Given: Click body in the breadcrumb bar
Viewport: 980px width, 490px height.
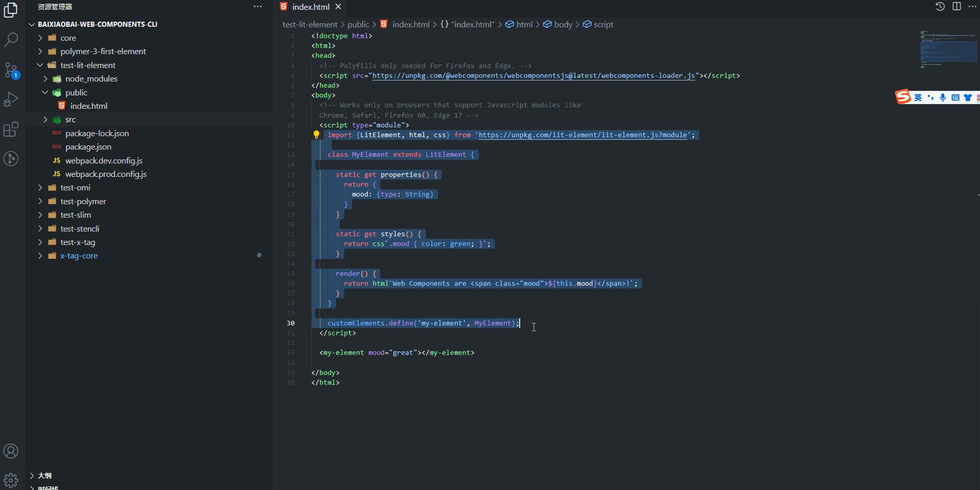Looking at the screenshot, I should (563, 24).
